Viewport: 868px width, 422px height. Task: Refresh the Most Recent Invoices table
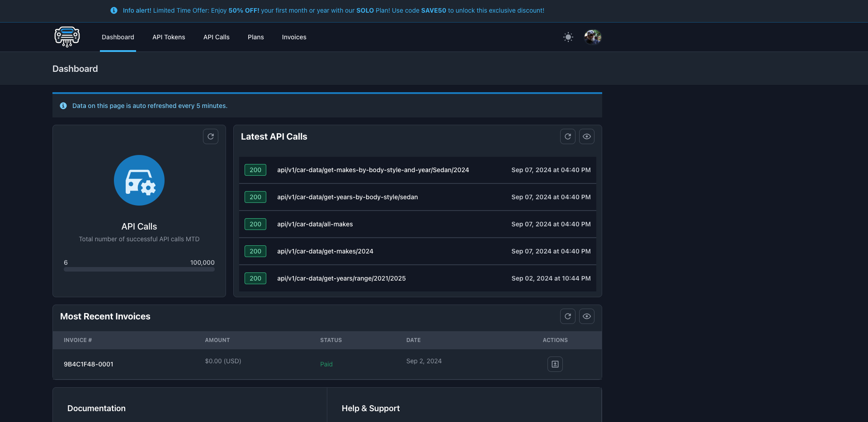[568, 316]
